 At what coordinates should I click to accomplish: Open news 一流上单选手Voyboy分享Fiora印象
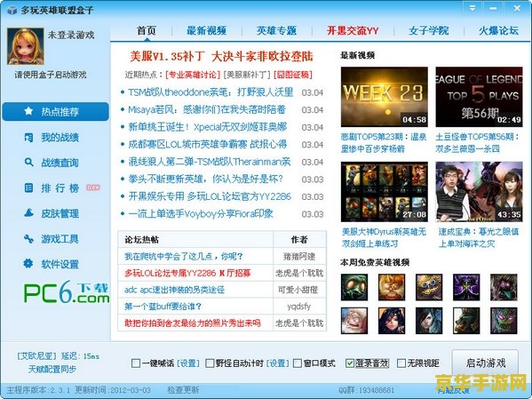pyautogui.click(x=201, y=214)
